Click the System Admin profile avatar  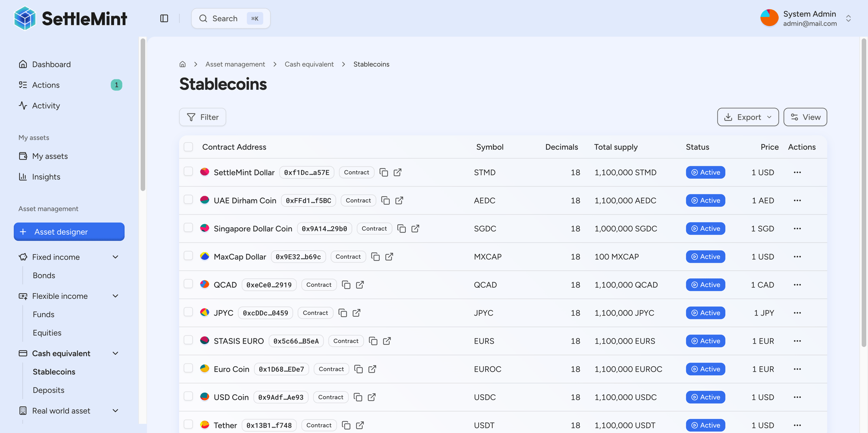(769, 18)
